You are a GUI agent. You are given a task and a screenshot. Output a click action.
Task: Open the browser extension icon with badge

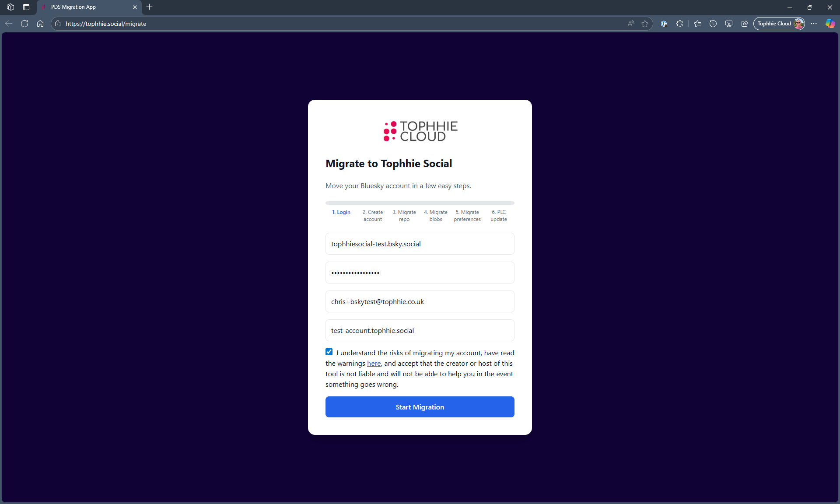[664, 24]
